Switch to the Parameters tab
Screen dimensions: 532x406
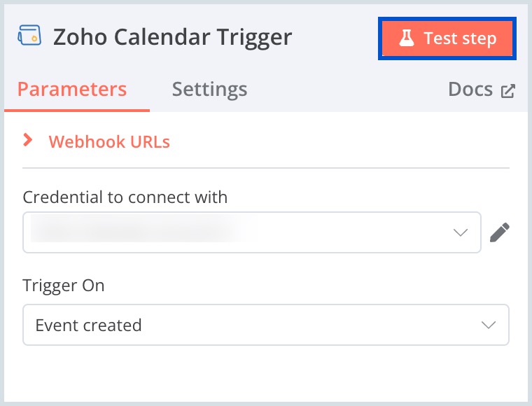tap(72, 90)
